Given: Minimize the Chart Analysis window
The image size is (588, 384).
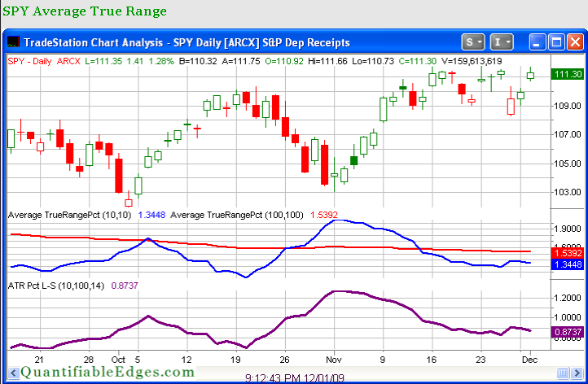Looking at the screenshot, I should pos(537,42).
